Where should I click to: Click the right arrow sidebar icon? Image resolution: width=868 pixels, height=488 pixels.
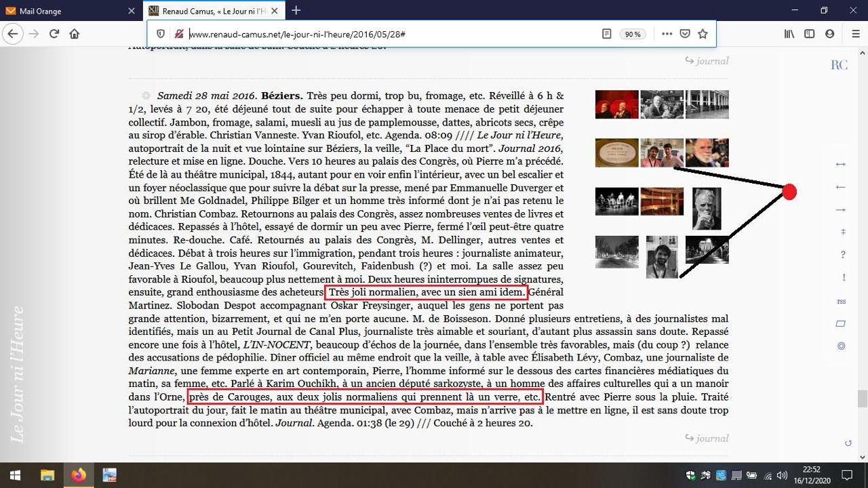841,210
